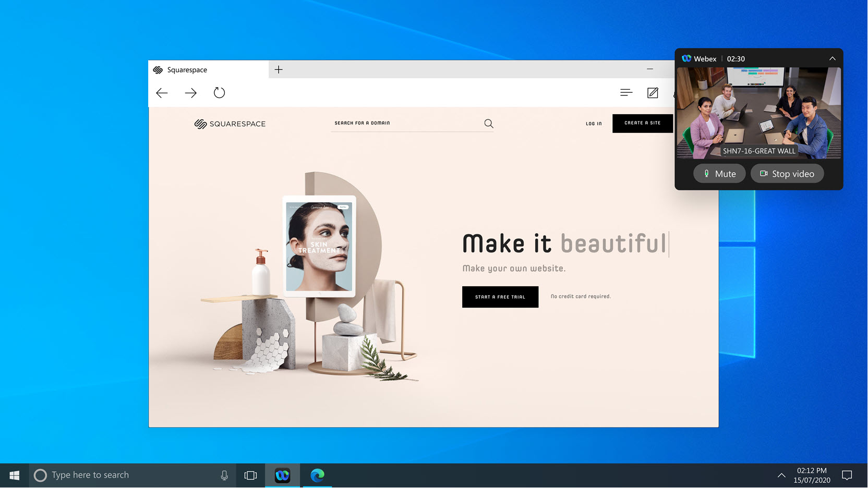Click the domain search magnifier icon
The height and width of the screenshot is (488, 868).
pos(488,124)
